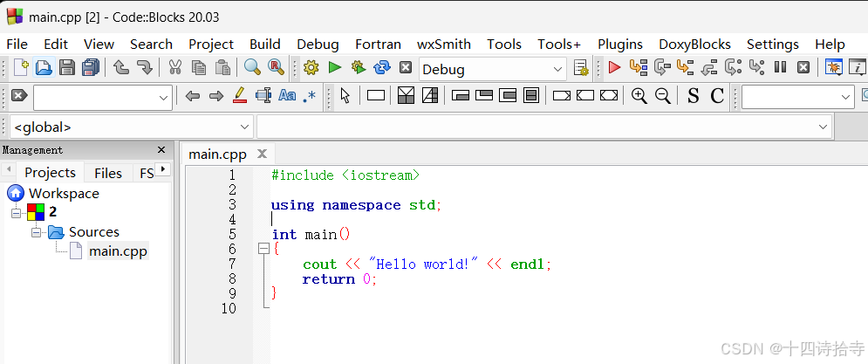Rebuild the project with blue arrows icon

click(382, 67)
